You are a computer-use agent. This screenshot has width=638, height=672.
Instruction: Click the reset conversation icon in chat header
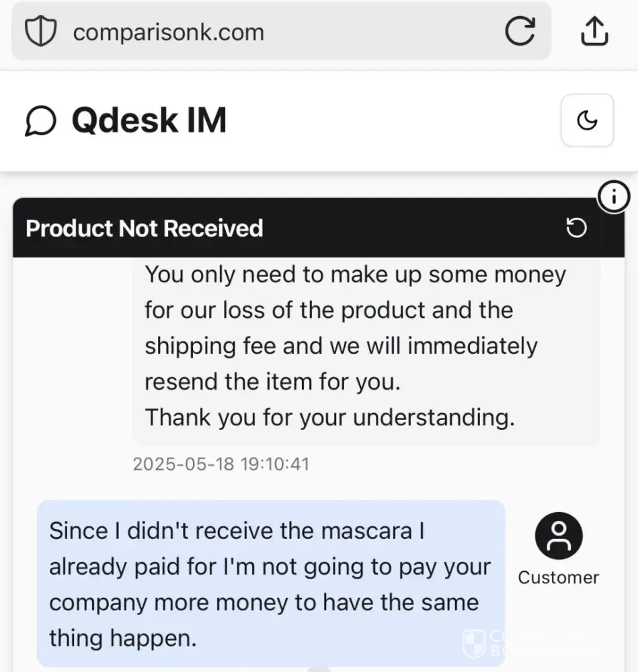click(576, 228)
